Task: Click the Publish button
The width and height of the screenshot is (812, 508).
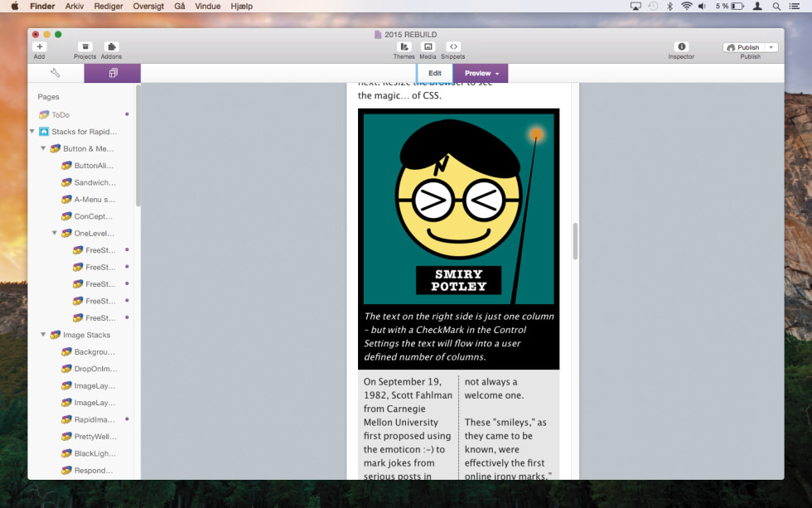Action: [x=743, y=47]
